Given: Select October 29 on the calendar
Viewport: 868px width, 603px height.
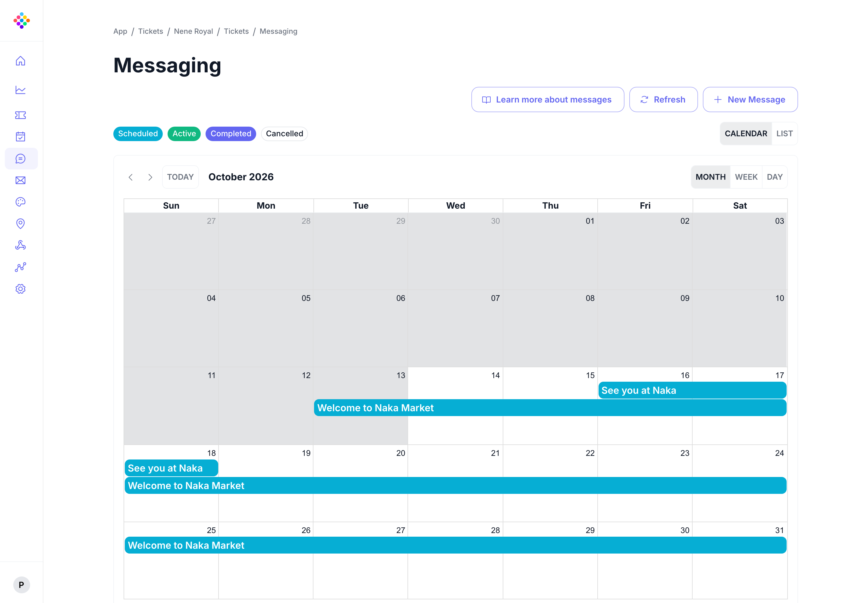Looking at the screenshot, I should [x=590, y=530].
